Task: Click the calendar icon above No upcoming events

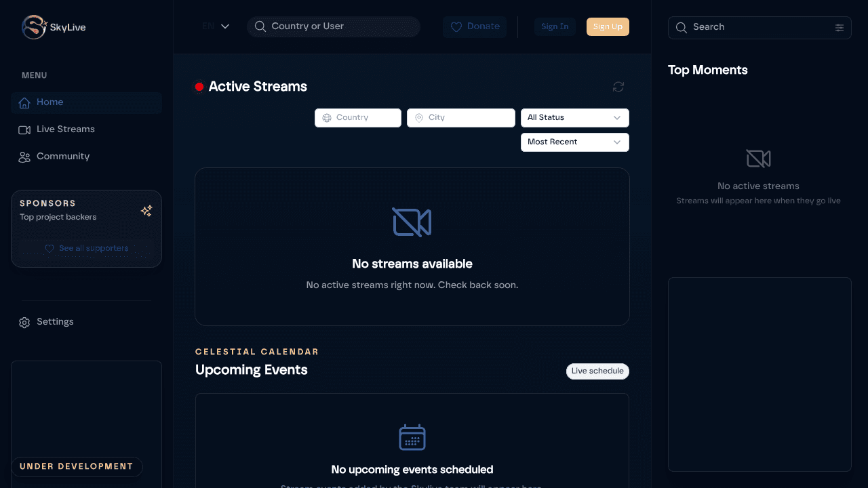Action: [x=412, y=437]
